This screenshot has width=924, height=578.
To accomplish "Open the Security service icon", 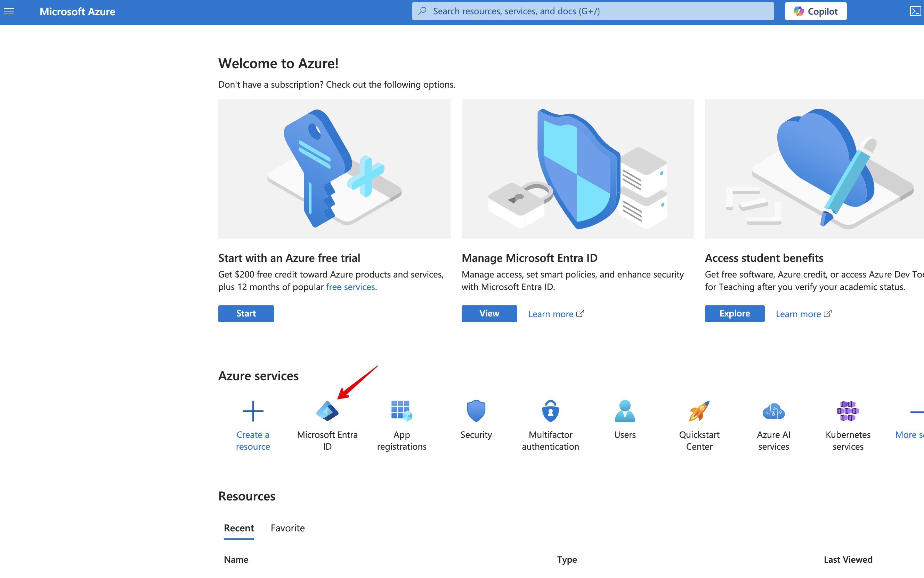I will point(476,411).
